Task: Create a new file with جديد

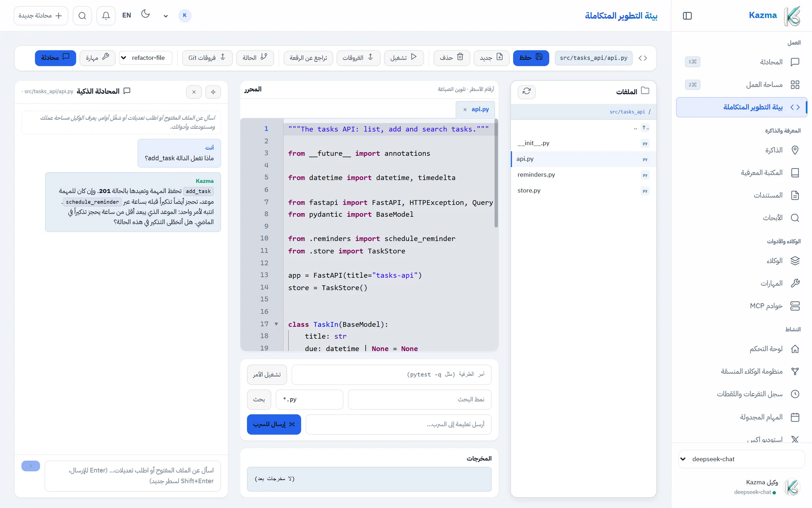Action: coord(491,58)
